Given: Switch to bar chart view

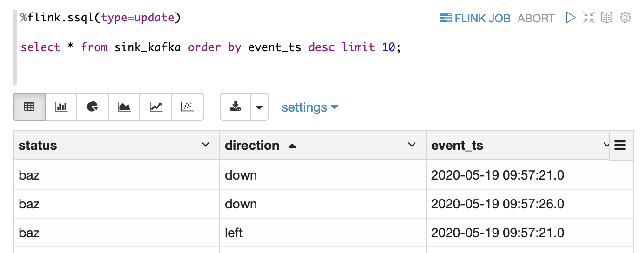Looking at the screenshot, I should [61, 107].
